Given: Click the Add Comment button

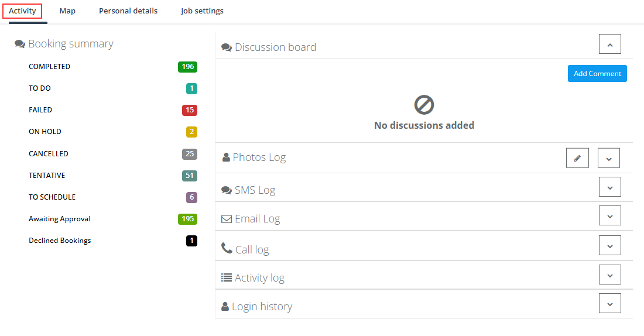Looking at the screenshot, I should tap(597, 74).
